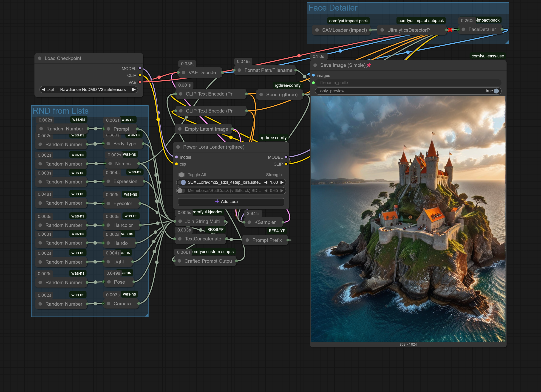Viewport: 541px width, 392px height.
Task: Click the plus icon in Add Lora button
Action: (x=217, y=201)
